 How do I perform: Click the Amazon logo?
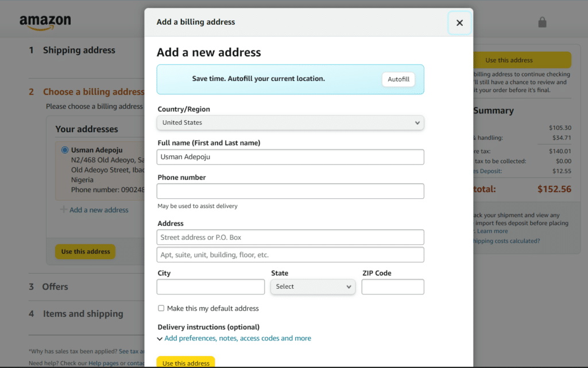tap(45, 21)
